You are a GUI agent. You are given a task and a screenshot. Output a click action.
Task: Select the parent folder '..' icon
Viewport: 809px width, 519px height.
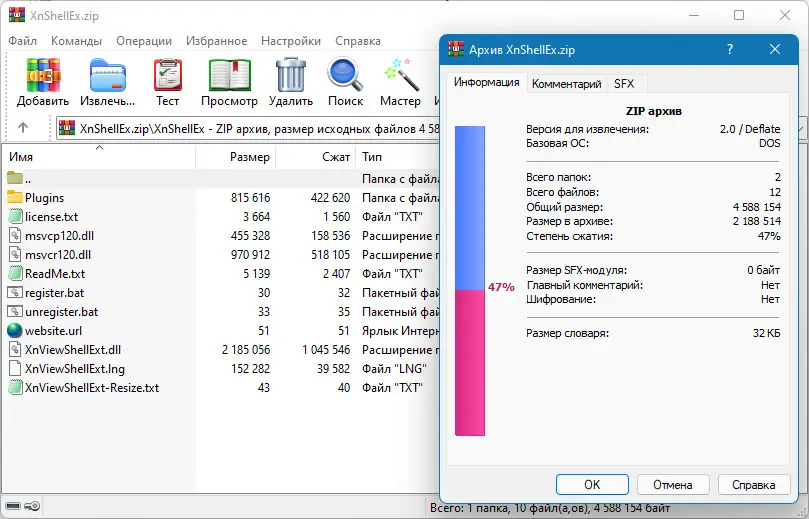click(15, 178)
